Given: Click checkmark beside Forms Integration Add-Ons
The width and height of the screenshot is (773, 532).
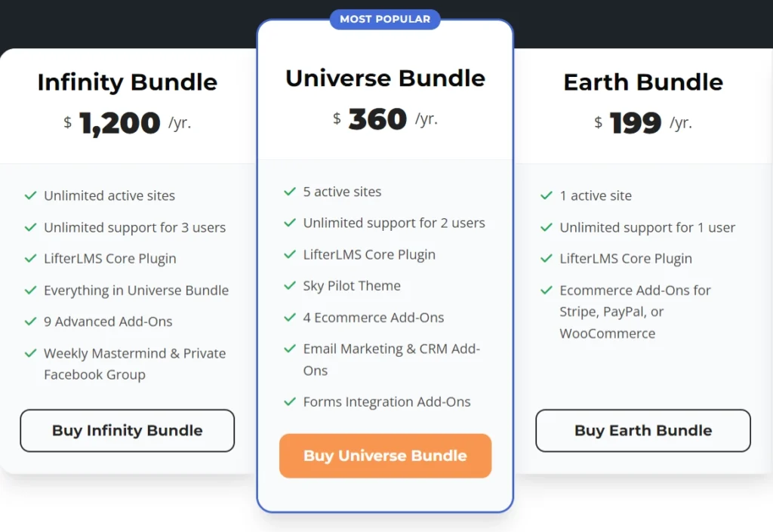Looking at the screenshot, I should tap(290, 402).
